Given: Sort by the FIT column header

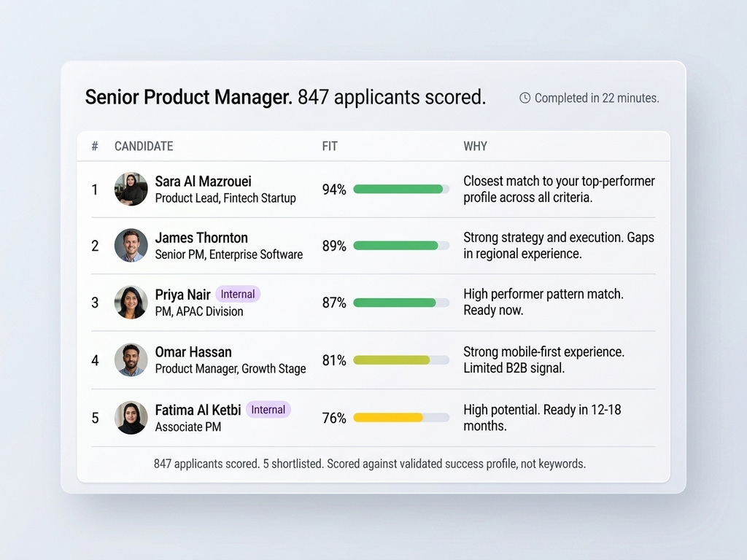Looking at the screenshot, I should [x=330, y=147].
